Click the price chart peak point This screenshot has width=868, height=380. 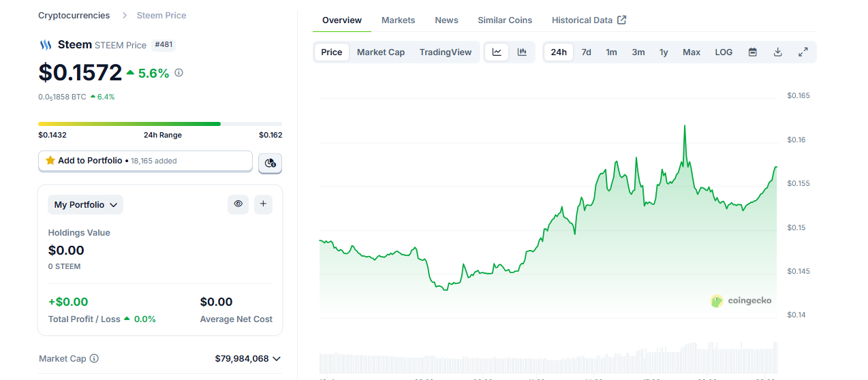[x=684, y=126]
